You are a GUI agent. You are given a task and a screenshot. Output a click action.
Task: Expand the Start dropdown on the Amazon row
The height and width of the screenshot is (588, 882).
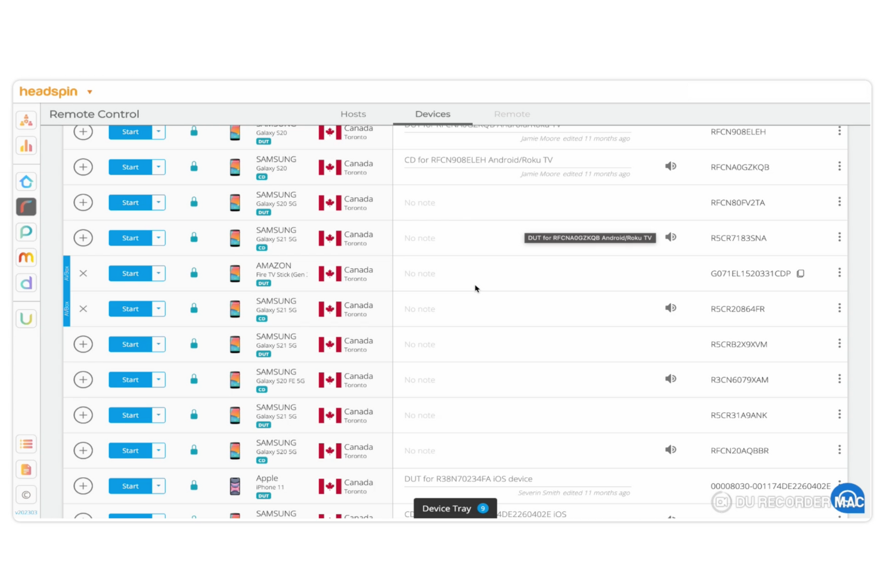(159, 273)
